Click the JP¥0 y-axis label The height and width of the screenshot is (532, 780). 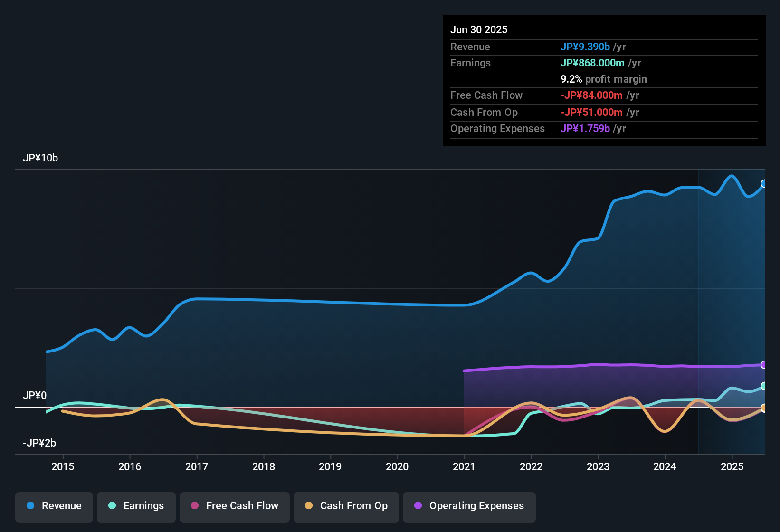point(35,396)
